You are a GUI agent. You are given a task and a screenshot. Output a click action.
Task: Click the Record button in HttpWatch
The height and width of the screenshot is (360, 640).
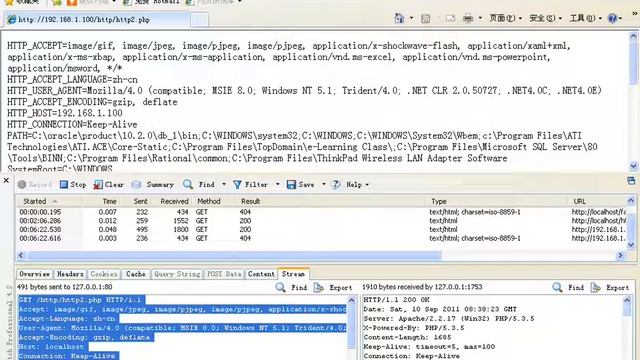(35, 184)
